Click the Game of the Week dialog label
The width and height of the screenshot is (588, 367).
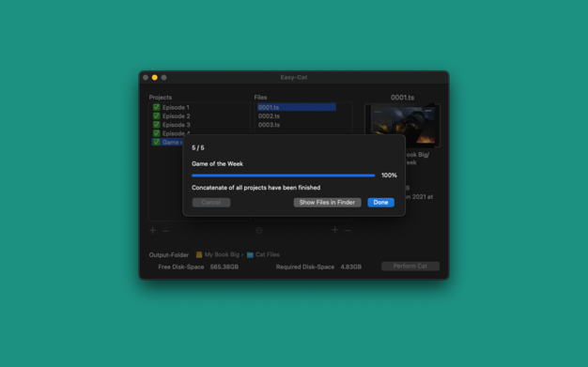point(217,164)
